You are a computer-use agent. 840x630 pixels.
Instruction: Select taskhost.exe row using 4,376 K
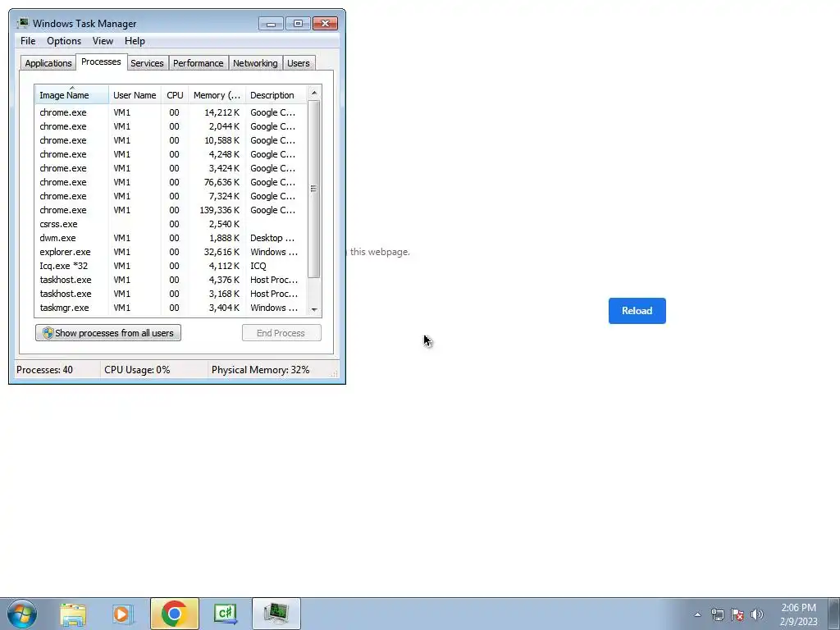(x=171, y=280)
